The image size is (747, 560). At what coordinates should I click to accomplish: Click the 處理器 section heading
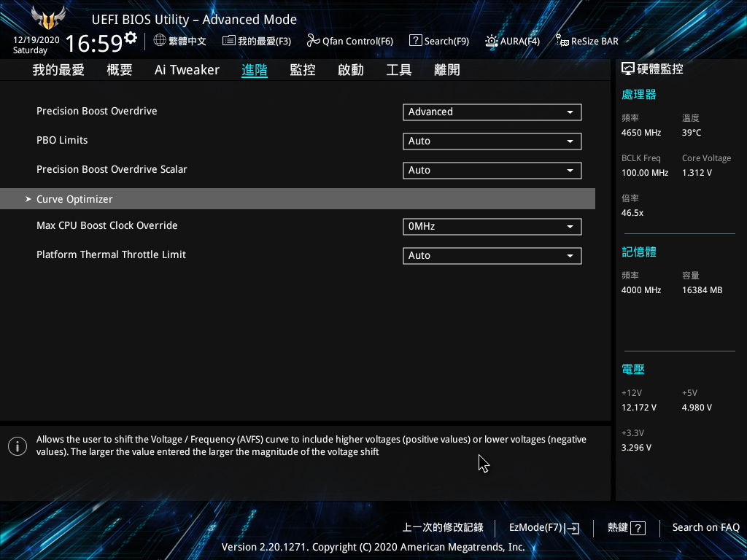[638, 94]
